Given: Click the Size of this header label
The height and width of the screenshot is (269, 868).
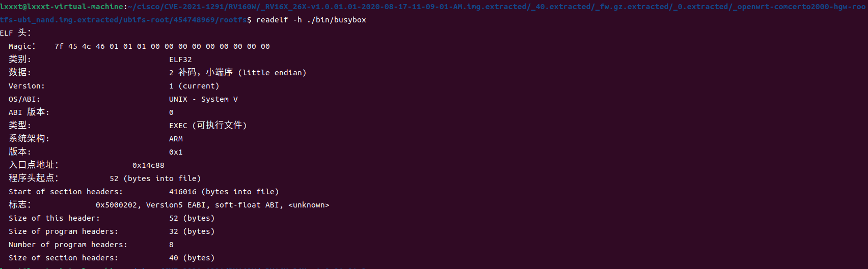Looking at the screenshot, I should tap(54, 218).
